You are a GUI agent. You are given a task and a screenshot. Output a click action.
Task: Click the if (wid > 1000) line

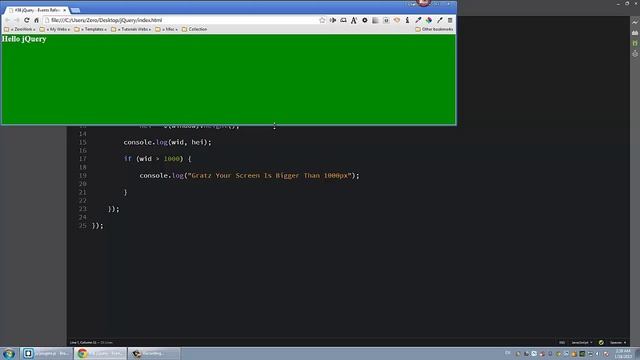(158, 159)
